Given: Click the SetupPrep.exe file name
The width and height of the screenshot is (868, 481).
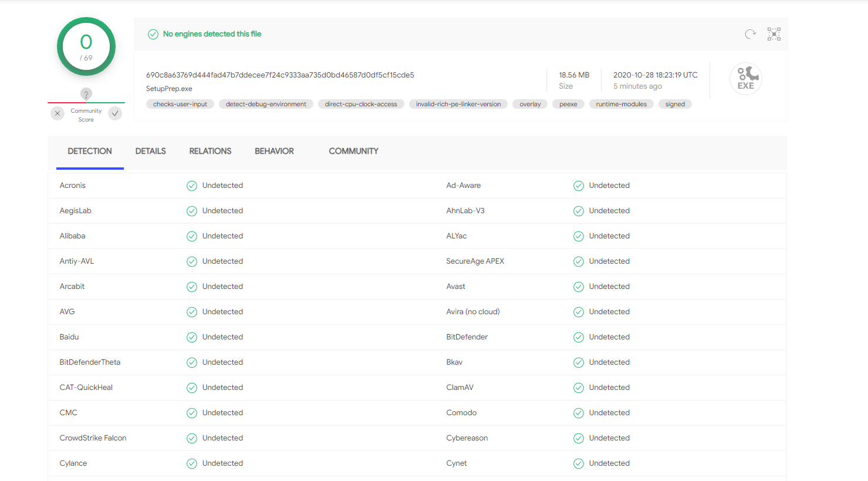Looking at the screenshot, I should 169,89.
